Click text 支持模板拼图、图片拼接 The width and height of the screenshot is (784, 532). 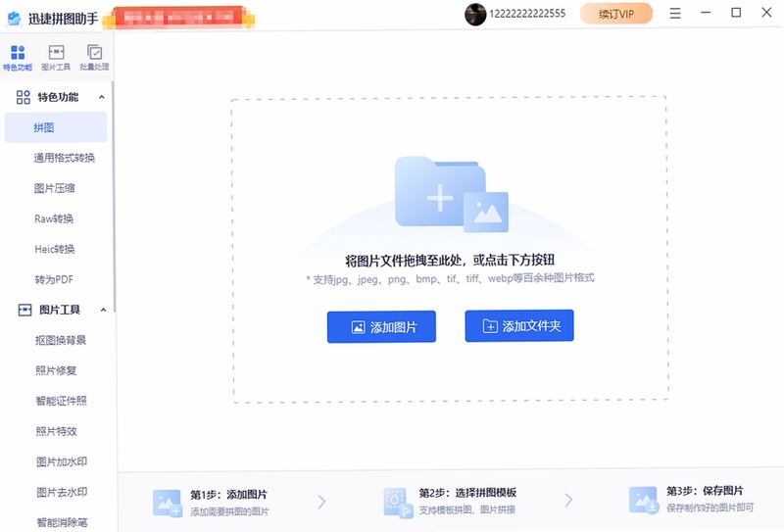tap(467, 510)
